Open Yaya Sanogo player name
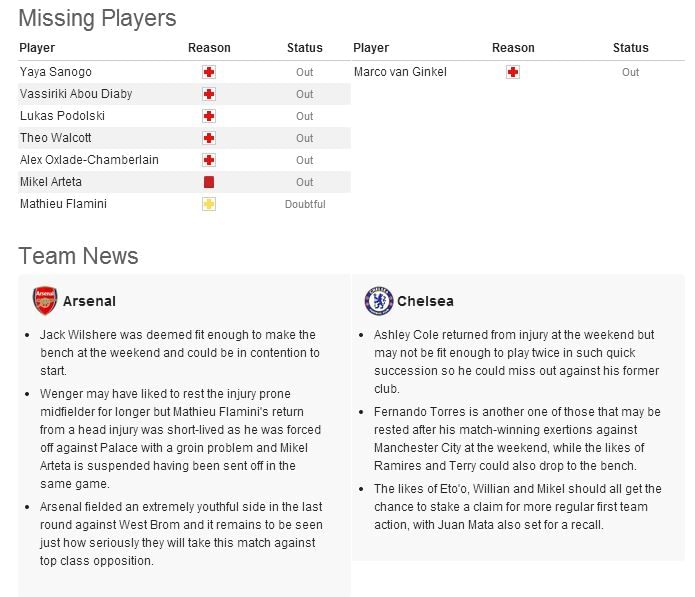Image resolution: width=695 pixels, height=597 pixels. tap(56, 72)
